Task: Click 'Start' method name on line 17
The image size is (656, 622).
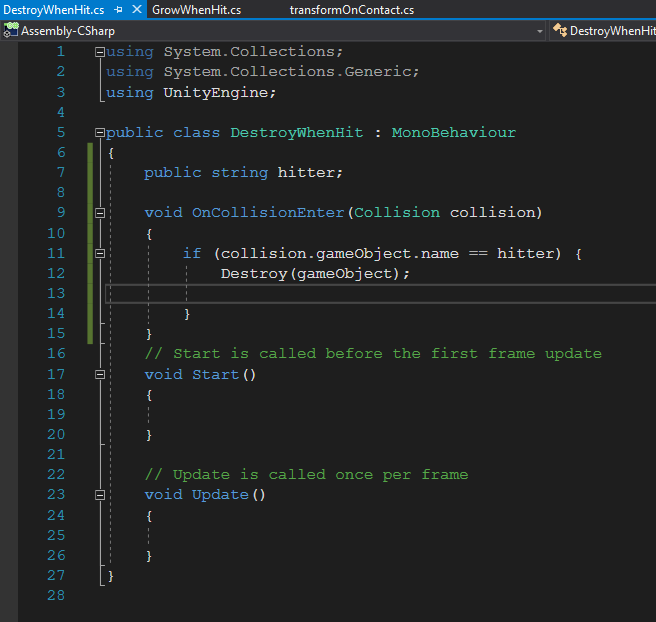Action: pos(215,374)
